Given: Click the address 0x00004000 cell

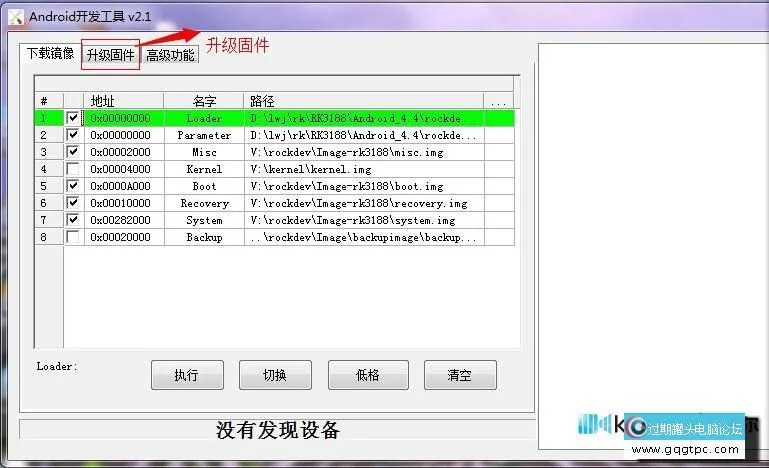Looking at the screenshot, I should pos(124,169).
